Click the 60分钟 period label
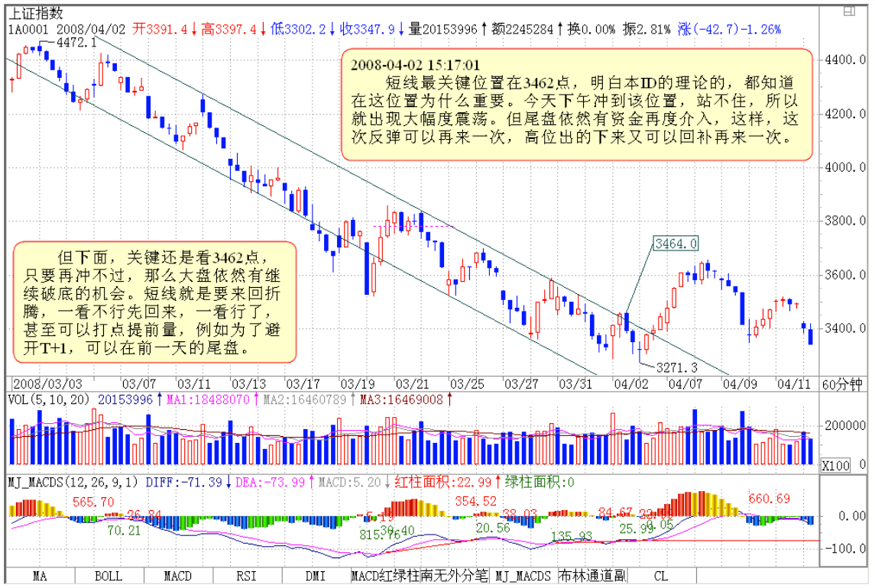 (842, 384)
